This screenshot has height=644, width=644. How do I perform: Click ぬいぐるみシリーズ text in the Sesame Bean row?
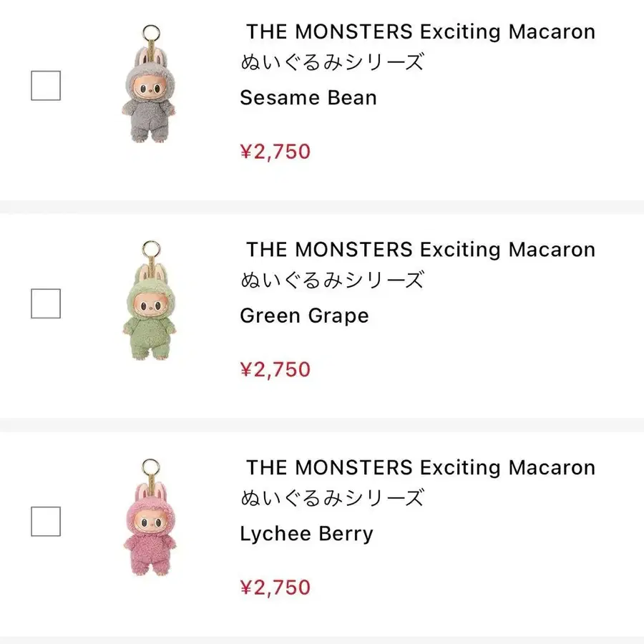coord(332,63)
